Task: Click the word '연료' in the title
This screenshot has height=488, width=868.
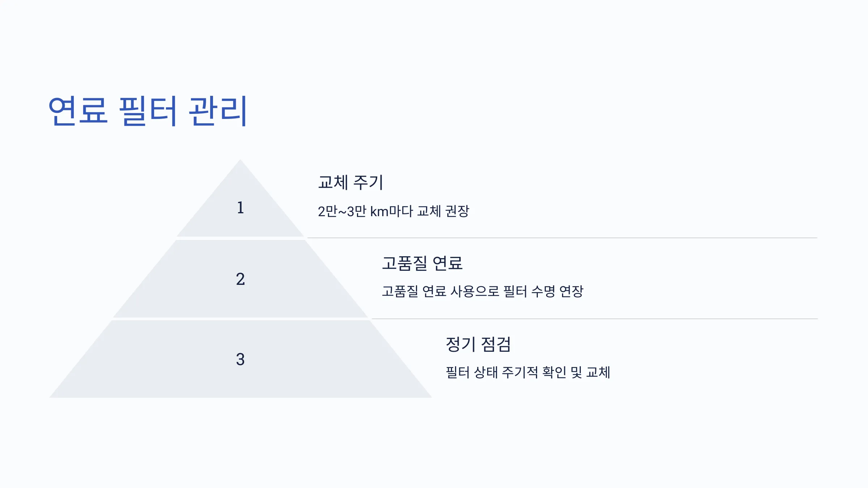Action: (x=78, y=111)
